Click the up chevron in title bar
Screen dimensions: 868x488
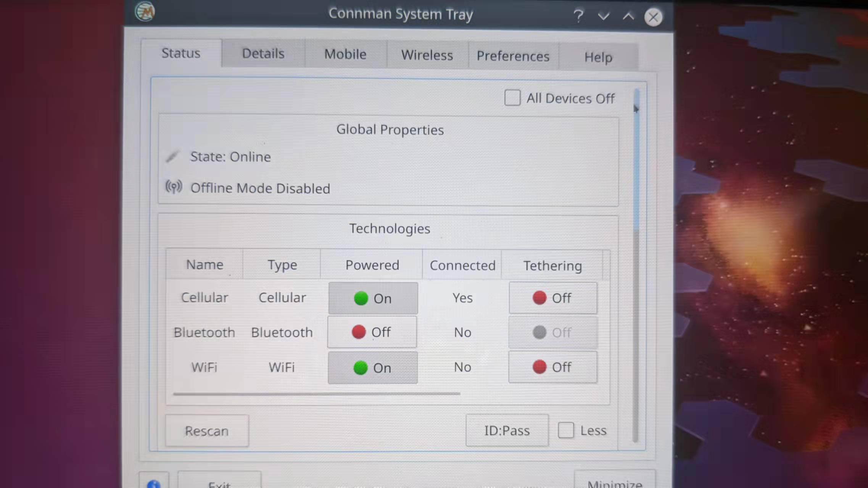[x=628, y=16]
